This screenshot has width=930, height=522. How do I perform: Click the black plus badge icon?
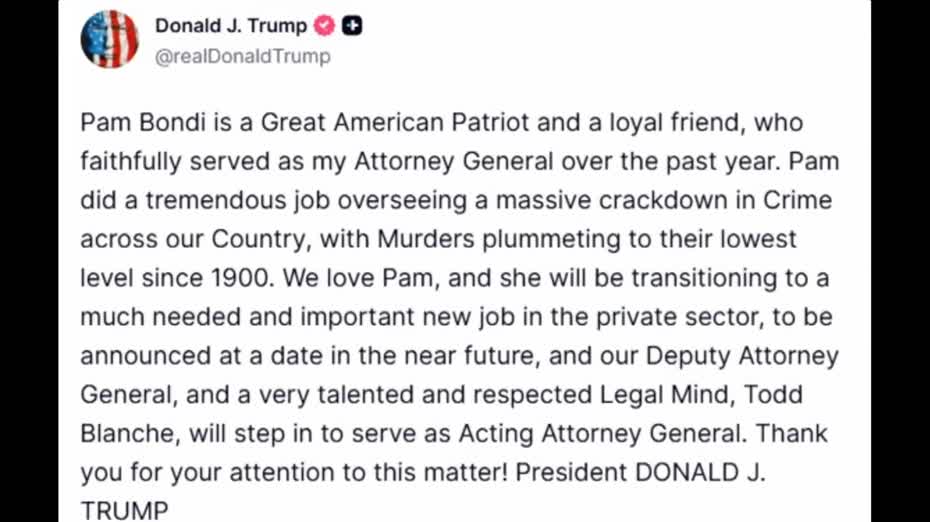click(351, 26)
